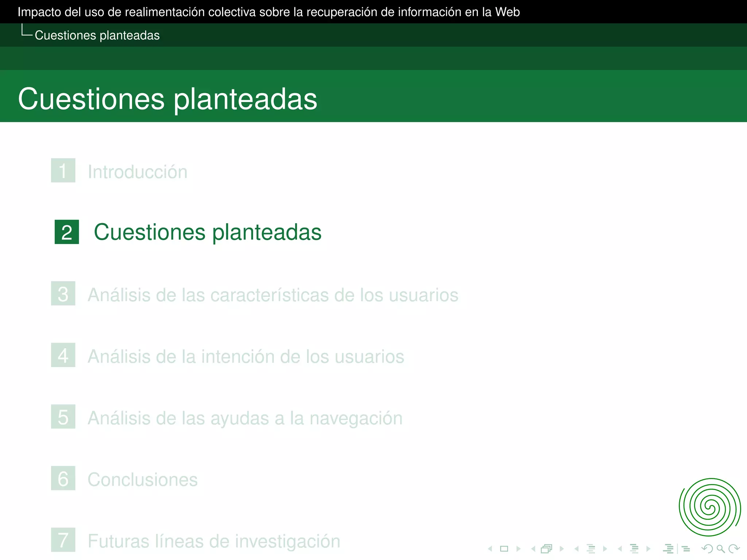Image resolution: width=747 pixels, height=560 pixels.
Task: Go to next slide arrow
Action: [x=518, y=549]
